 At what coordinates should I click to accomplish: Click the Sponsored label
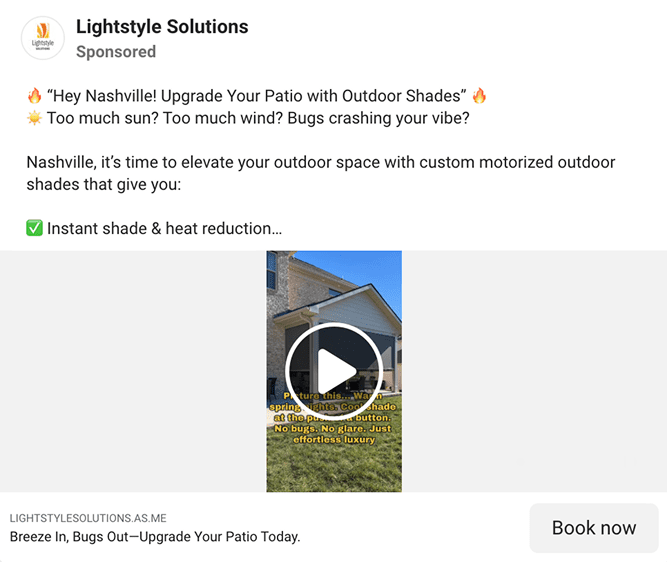[116, 52]
